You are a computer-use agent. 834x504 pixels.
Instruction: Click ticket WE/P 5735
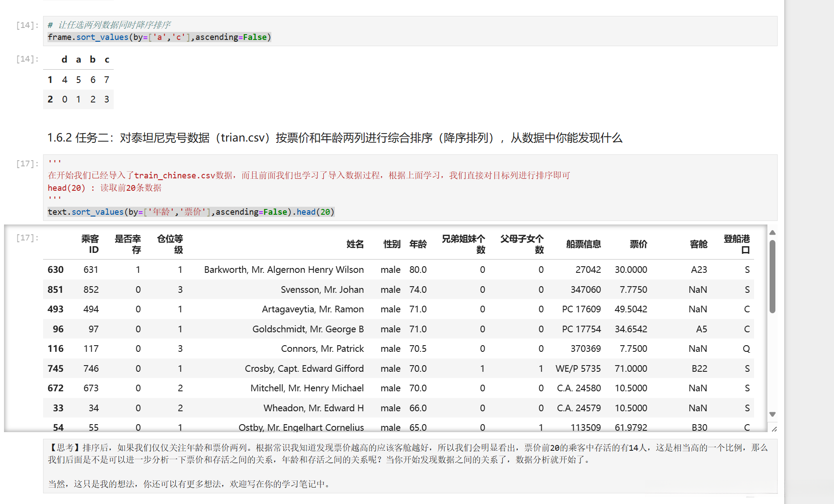click(x=578, y=369)
